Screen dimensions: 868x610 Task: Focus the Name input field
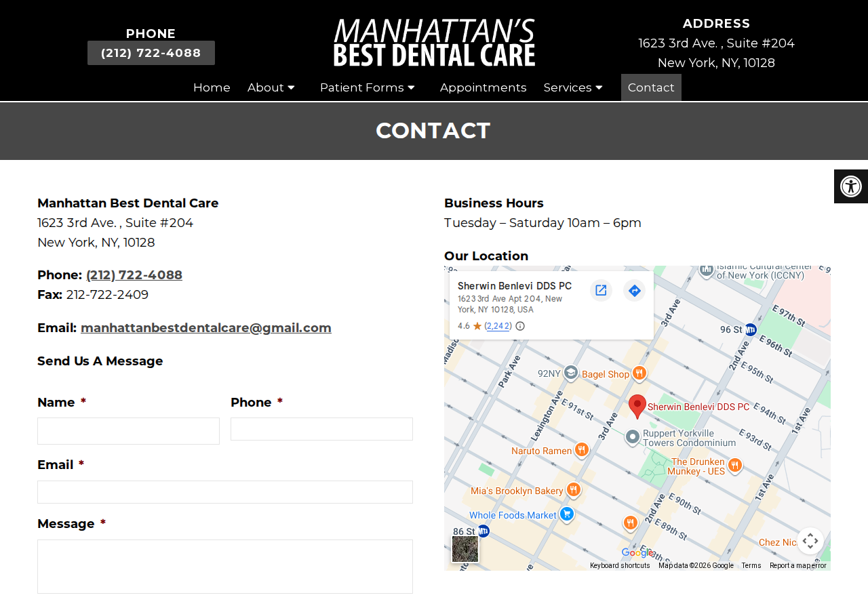point(128,431)
